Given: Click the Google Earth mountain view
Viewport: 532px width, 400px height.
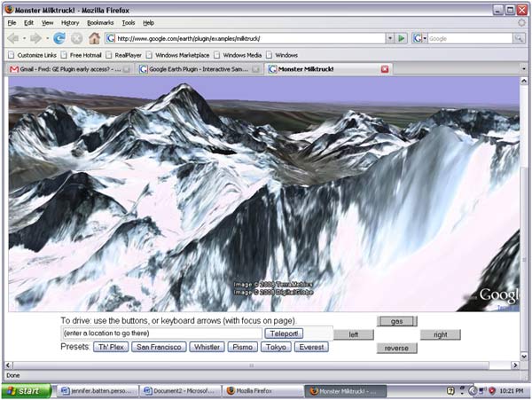Looking at the screenshot, I should coord(263,194).
